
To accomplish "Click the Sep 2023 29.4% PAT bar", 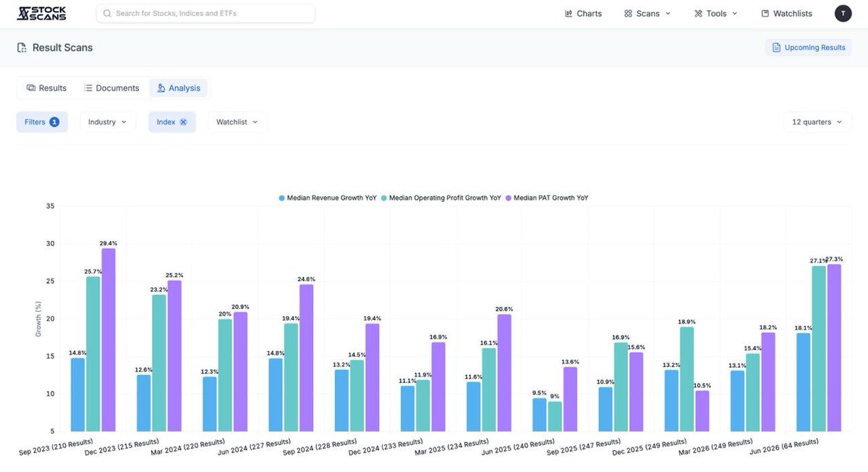I will (x=109, y=340).
